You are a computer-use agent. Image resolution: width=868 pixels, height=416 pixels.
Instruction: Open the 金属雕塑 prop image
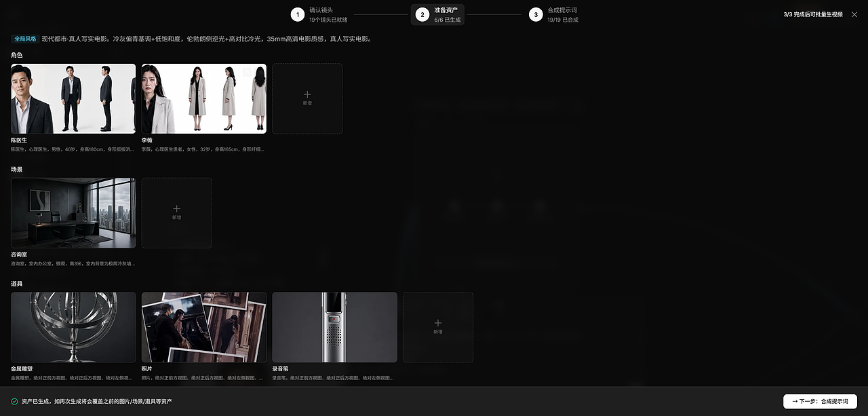(x=73, y=327)
